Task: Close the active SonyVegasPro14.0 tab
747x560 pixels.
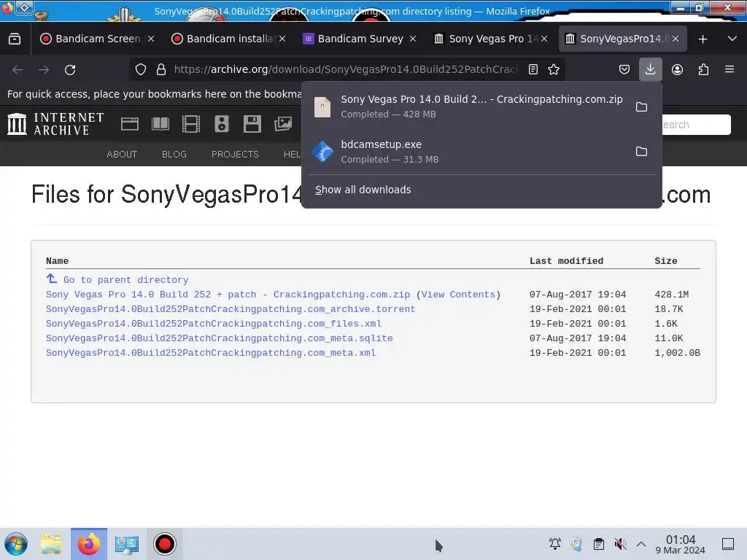Action: point(676,39)
